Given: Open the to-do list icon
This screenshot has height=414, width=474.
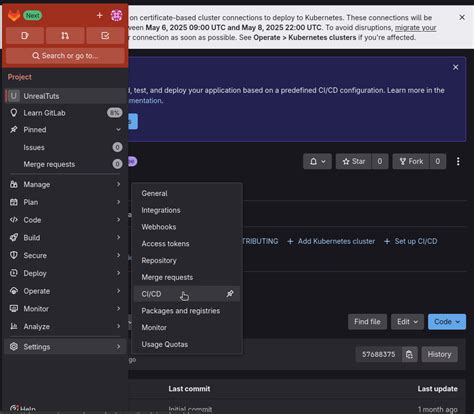Looking at the screenshot, I should 105,36.
